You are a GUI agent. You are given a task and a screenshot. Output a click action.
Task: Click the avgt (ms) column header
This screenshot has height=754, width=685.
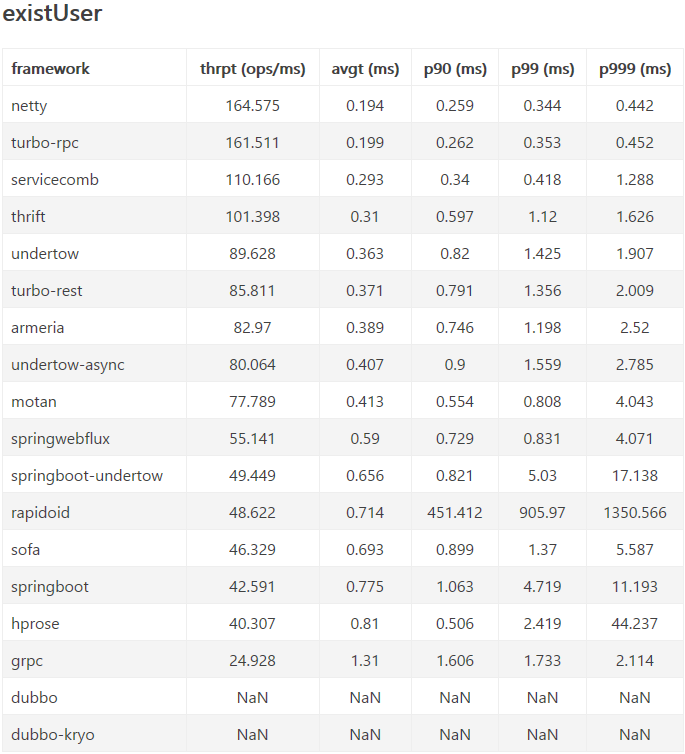[x=365, y=69]
